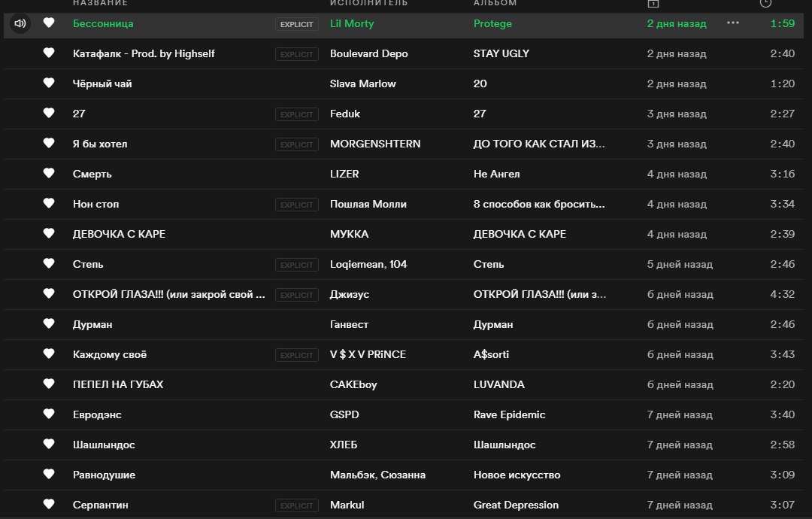Unlike Бессонница with its heart icon
Screen dimensions: 812x519
[49, 23]
